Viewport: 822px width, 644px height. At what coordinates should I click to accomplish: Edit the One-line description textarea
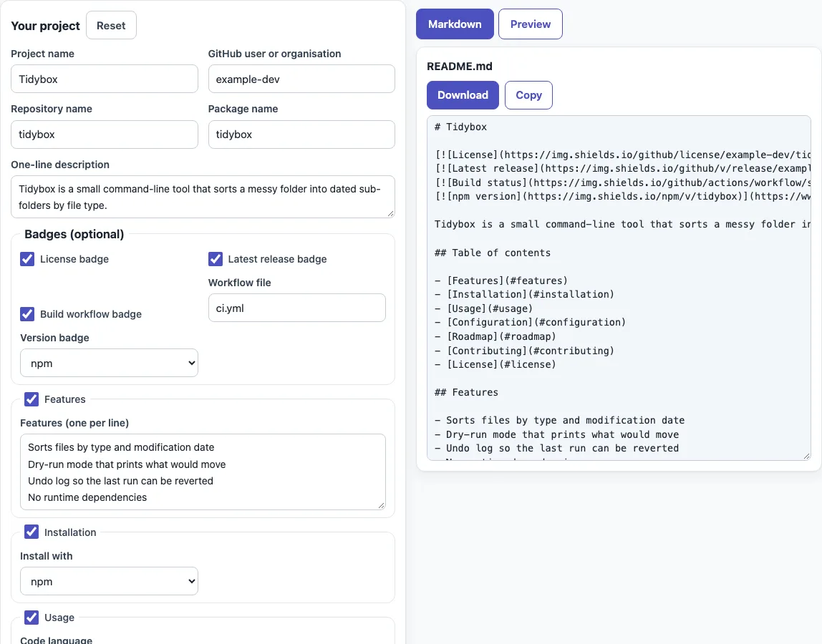coord(203,197)
